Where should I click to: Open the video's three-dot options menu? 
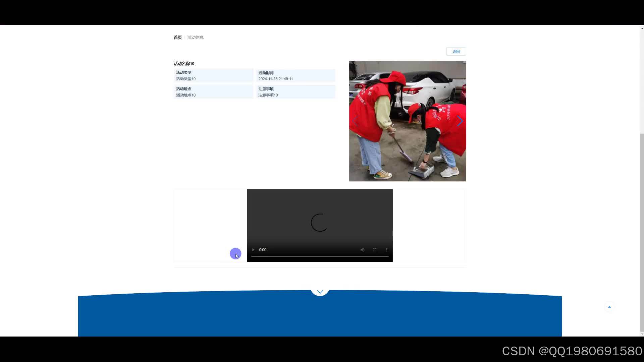coord(387,250)
